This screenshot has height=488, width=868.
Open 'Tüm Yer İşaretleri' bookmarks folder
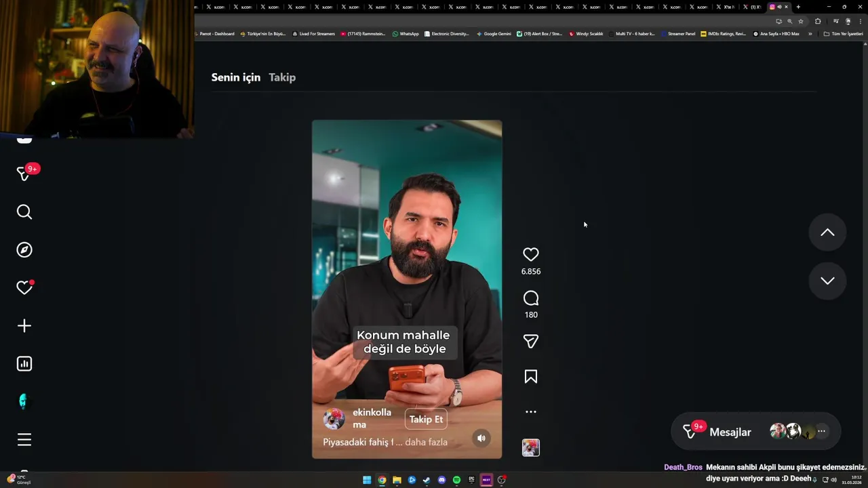(x=843, y=34)
